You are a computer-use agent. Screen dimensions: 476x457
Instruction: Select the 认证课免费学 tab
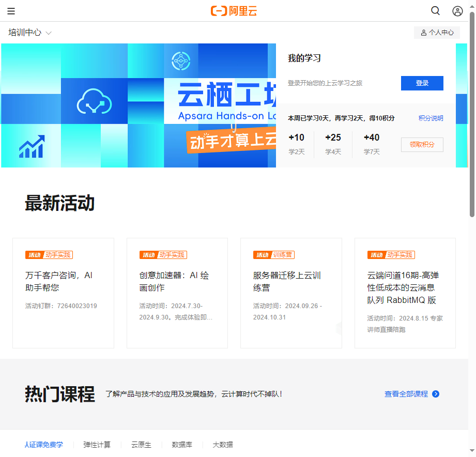click(44, 445)
